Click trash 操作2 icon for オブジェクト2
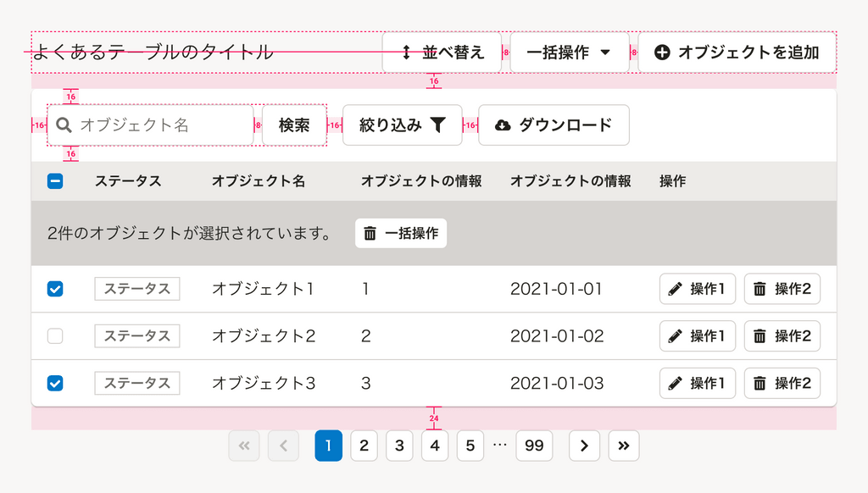 coord(759,336)
